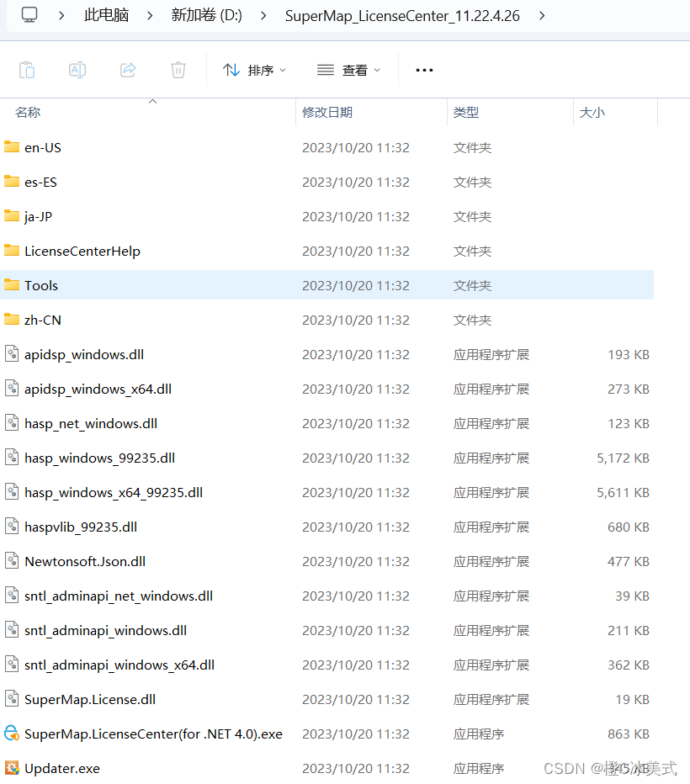Viewport: 690px width, 784px height.
Task: Click the Updater.exe application icon
Action: tap(12, 768)
